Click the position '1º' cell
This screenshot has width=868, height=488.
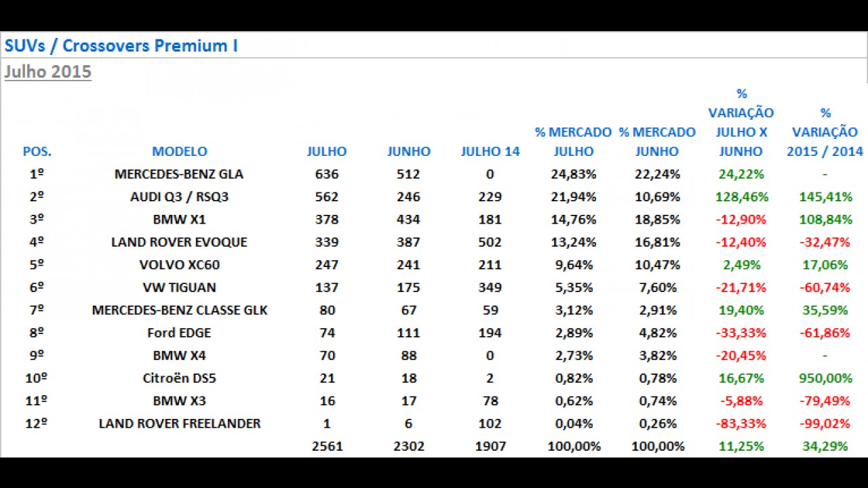(x=37, y=174)
